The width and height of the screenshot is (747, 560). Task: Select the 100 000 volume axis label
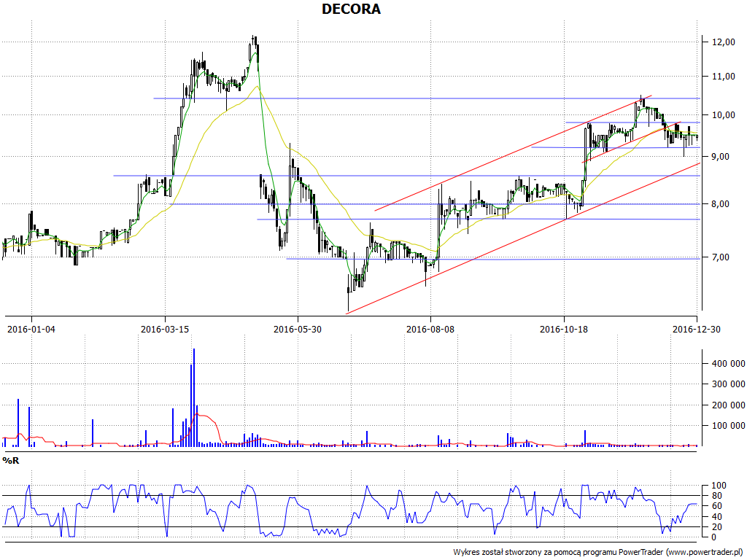729,425
